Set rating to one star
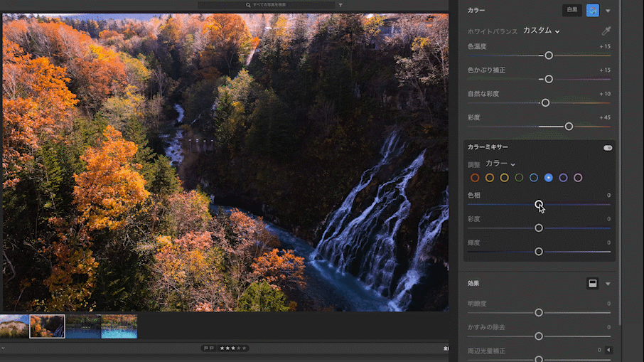Screen dimensions: 644x362 [222, 348]
